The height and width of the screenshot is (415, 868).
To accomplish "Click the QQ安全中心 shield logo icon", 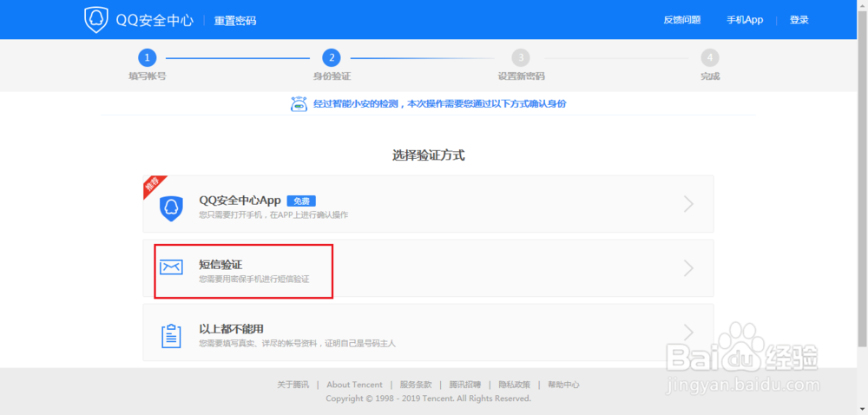I will pos(95,20).
